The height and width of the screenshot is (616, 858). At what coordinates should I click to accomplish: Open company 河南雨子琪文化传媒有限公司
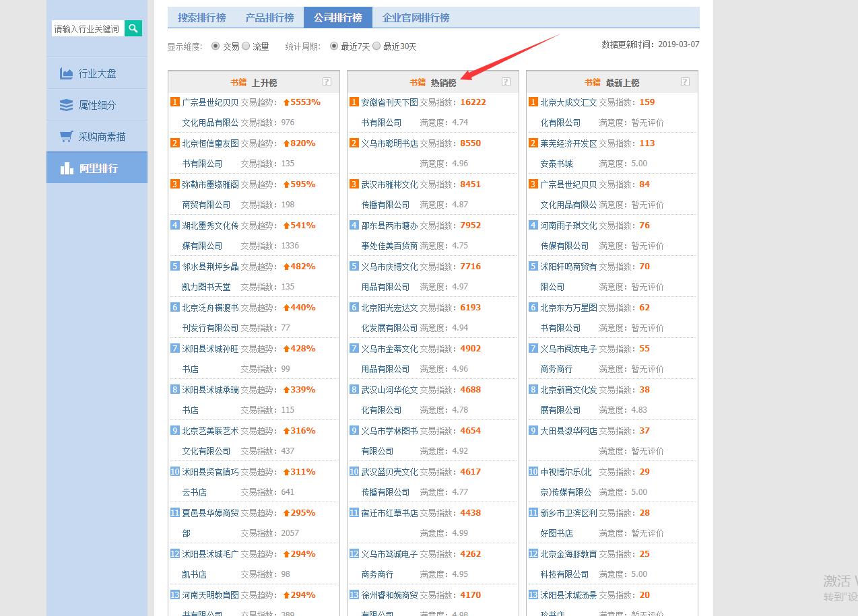coord(568,236)
